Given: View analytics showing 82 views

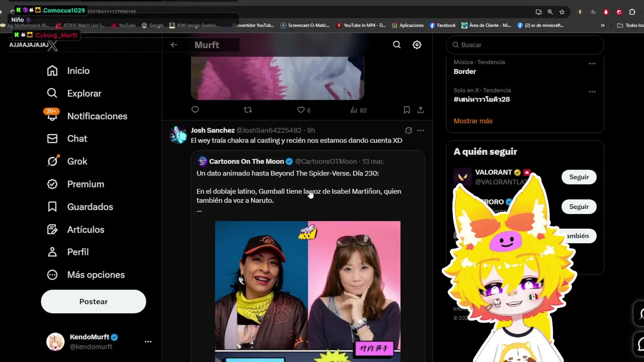Looking at the screenshot, I should (358, 110).
